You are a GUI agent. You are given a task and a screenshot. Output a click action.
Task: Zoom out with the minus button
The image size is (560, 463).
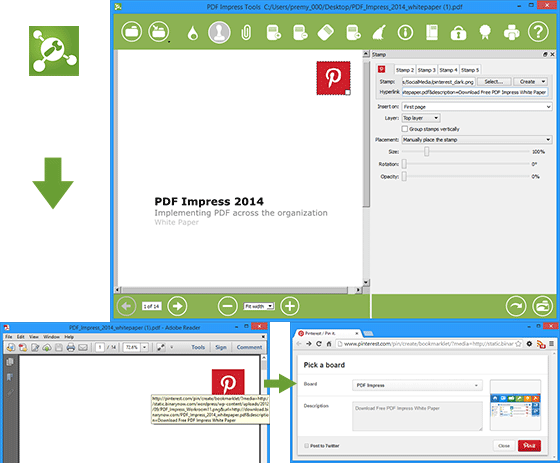click(x=228, y=306)
